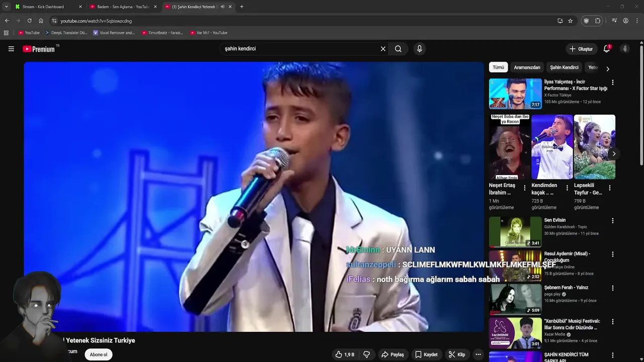Open the media control icon in the toolbar
Viewport: 644px width, 362px height.
[614, 21]
